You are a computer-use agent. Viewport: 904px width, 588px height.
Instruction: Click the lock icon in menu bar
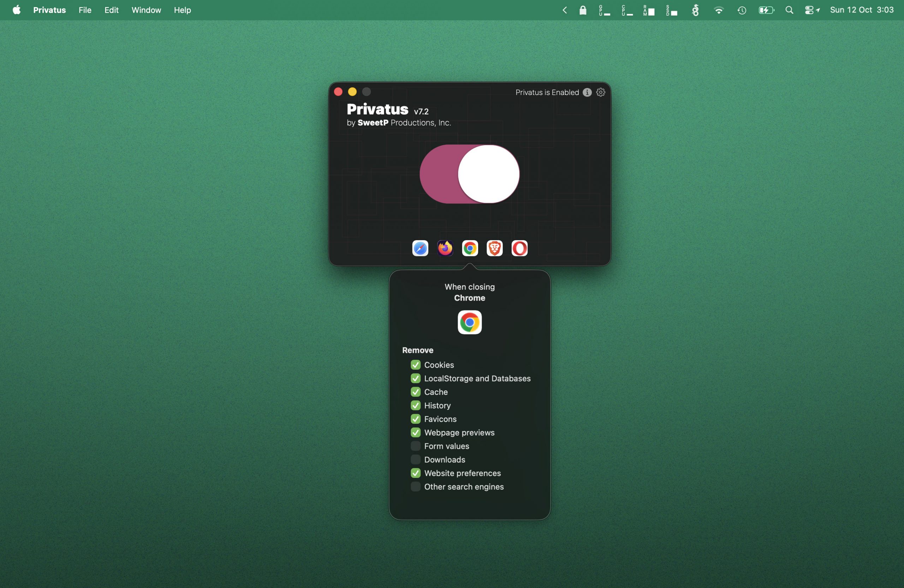[583, 10]
